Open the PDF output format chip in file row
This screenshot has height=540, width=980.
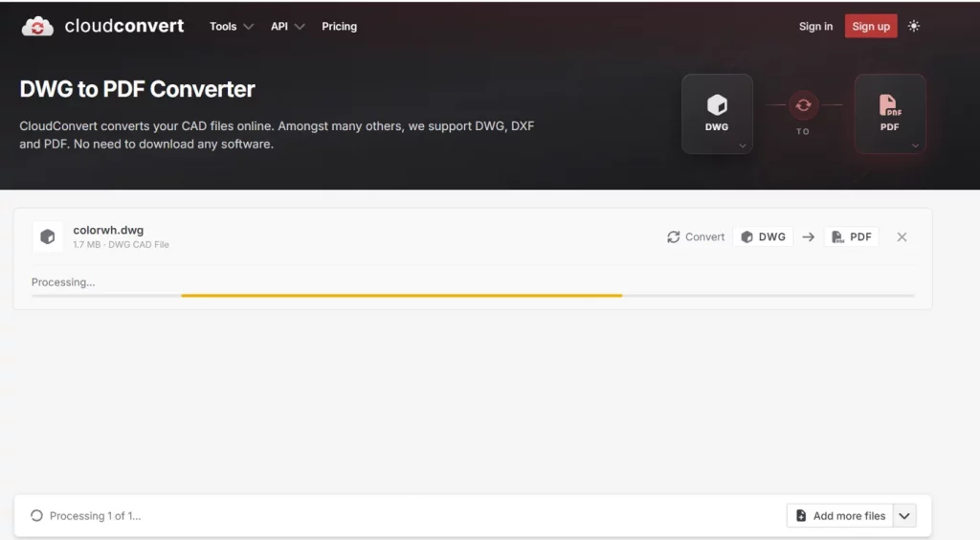[x=851, y=236]
